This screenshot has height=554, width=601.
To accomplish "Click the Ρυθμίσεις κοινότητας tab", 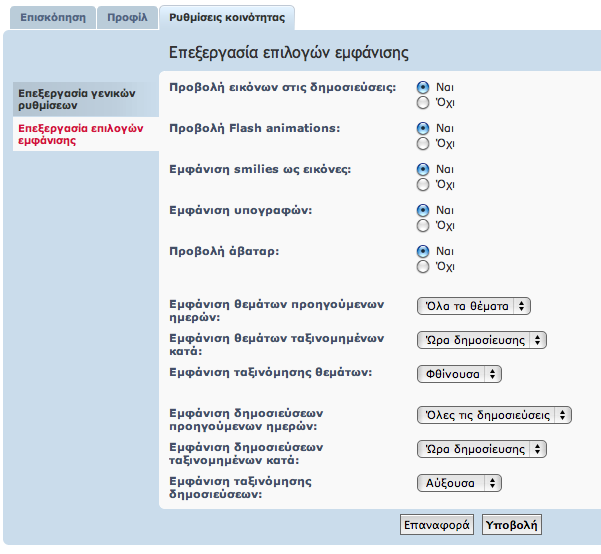I will coord(226,17).
